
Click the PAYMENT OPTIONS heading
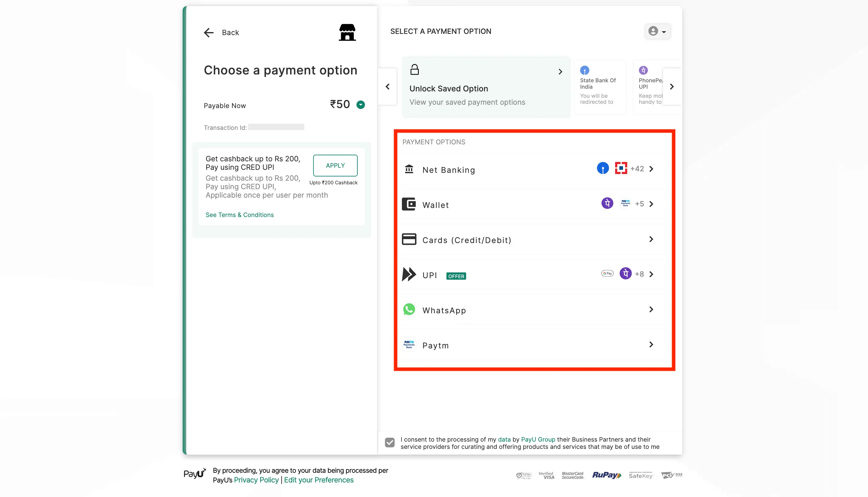click(x=434, y=142)
